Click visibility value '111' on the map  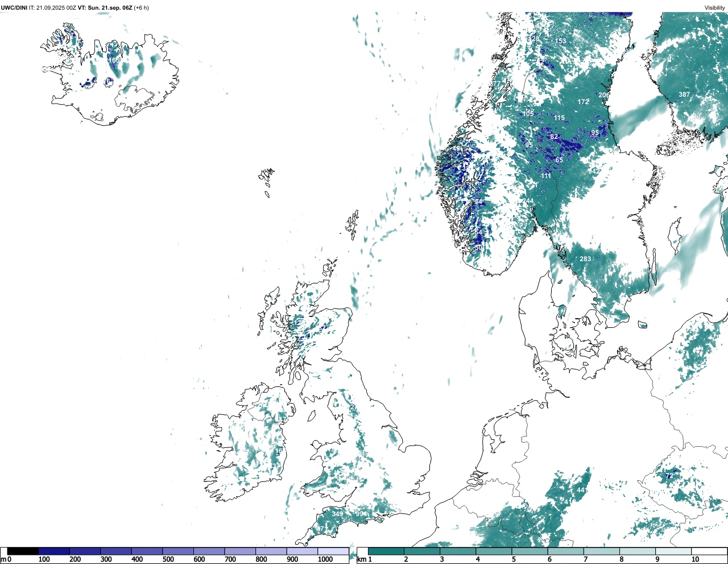coord(546,176)
